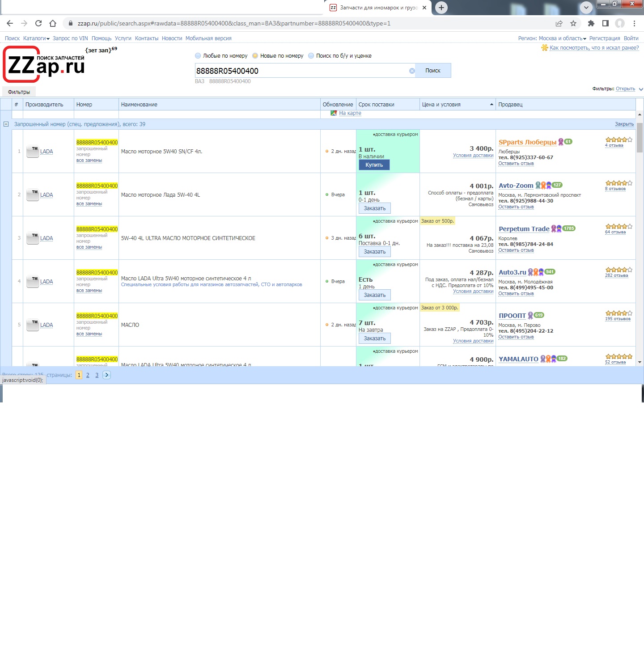644x651 pixels.
Task: Click the 61 badge next to SPparts Люберцы
Action: [x=568, y=141]
